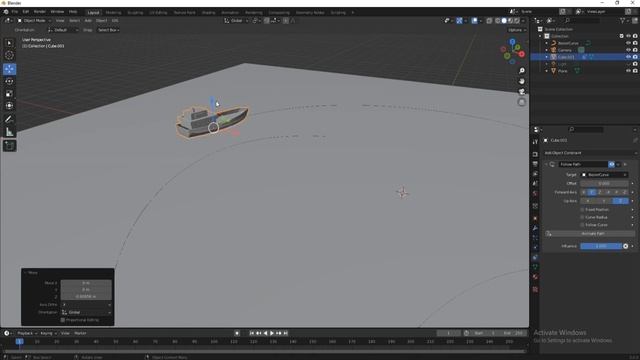Click the Outliner filter funnel icon
Image resolution: width=640 pixels, height=360 pixels.
tap(622, 20)
